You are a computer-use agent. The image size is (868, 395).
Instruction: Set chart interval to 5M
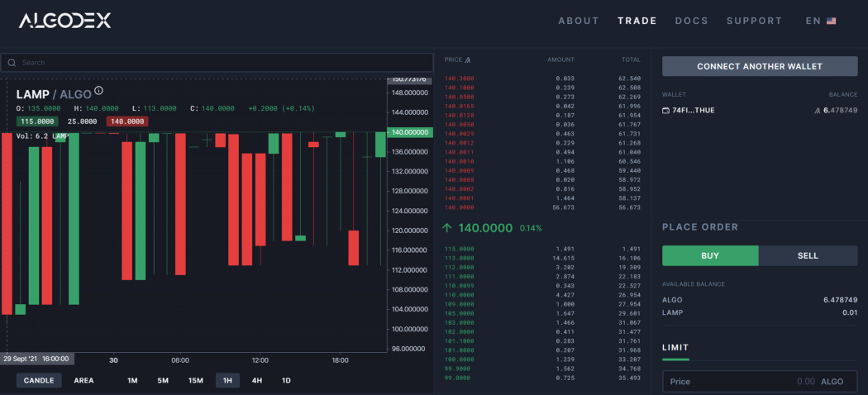163,381
